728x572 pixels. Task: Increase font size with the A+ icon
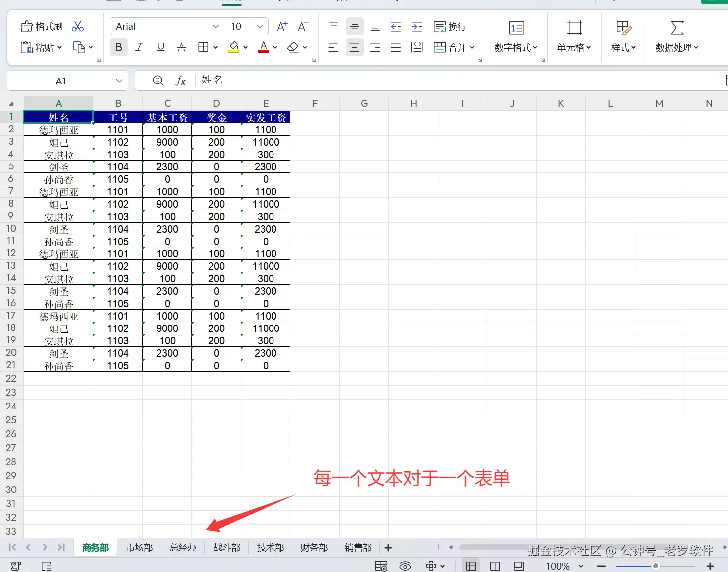click(x=282, y=27)
